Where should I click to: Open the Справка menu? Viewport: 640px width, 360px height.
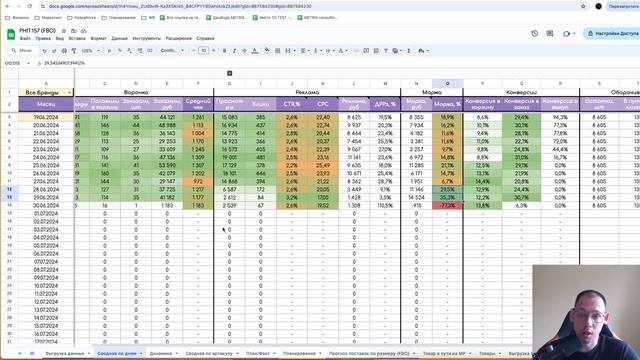205,38
